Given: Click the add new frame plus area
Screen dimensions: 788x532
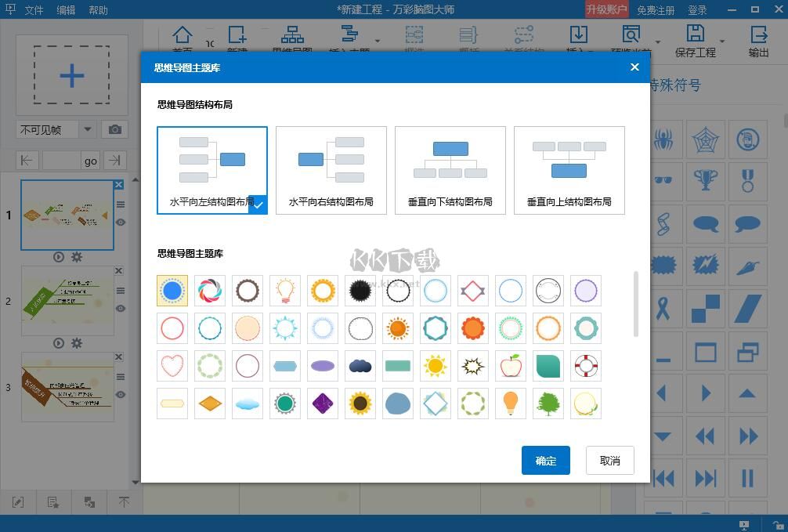Looking at the screenshot, I should pos(71,75).
